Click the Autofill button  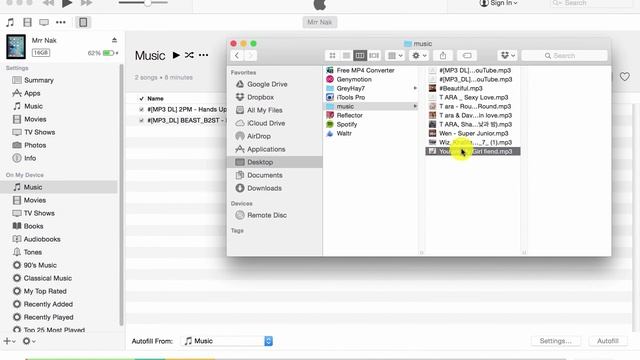click(x=608, y=341)
